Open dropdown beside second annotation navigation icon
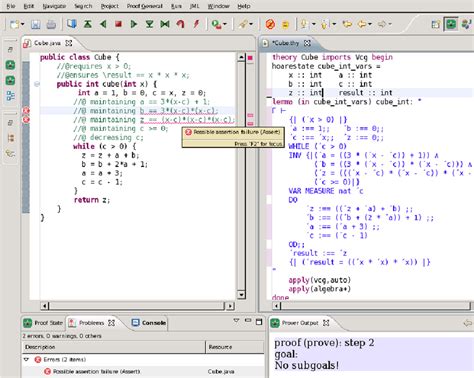 [334, 24]
